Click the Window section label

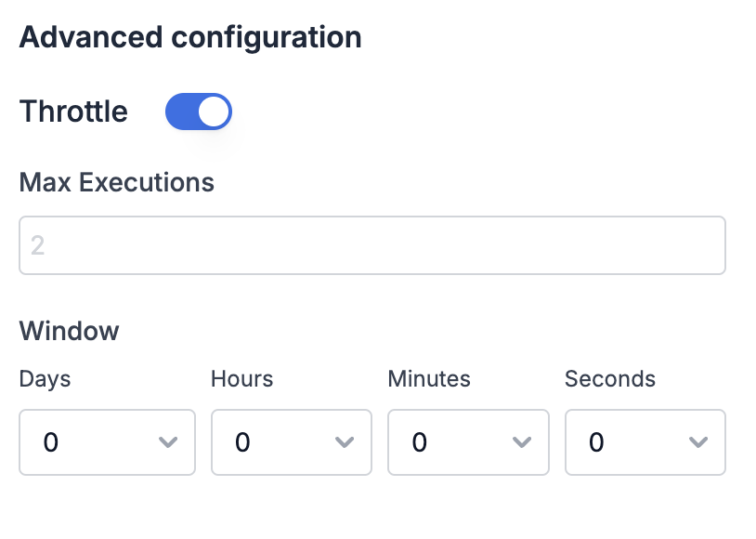70,330
